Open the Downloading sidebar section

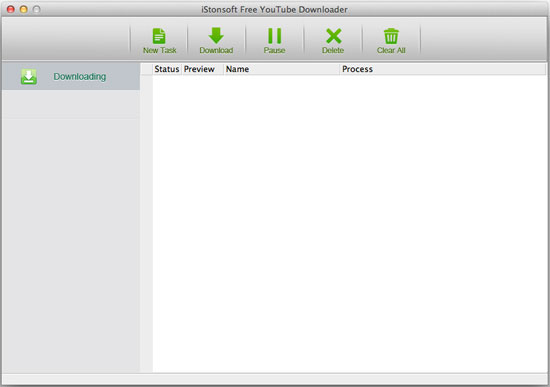click(71, 76)
